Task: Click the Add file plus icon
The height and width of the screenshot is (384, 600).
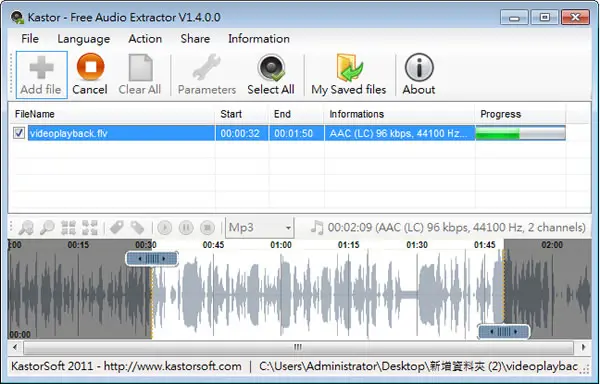Action: tap(41, 67)
